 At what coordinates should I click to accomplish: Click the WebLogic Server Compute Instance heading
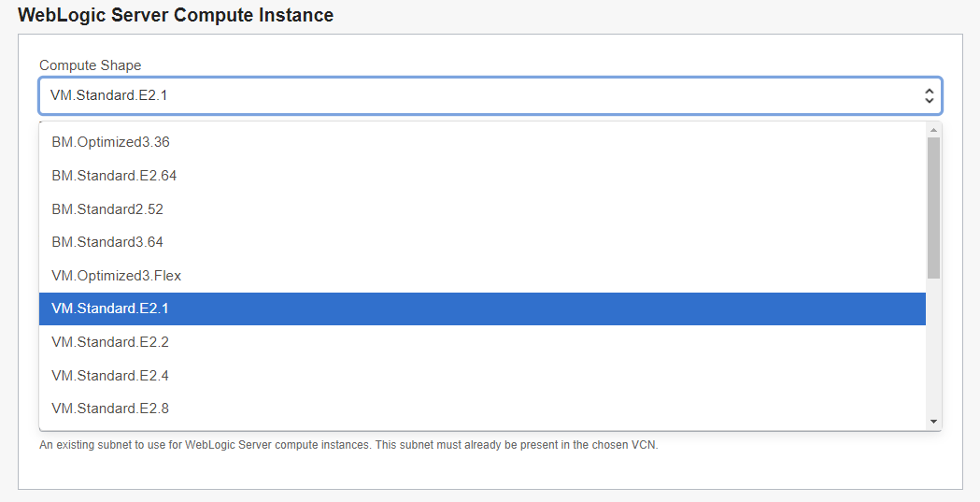click(x=176, y=15)
